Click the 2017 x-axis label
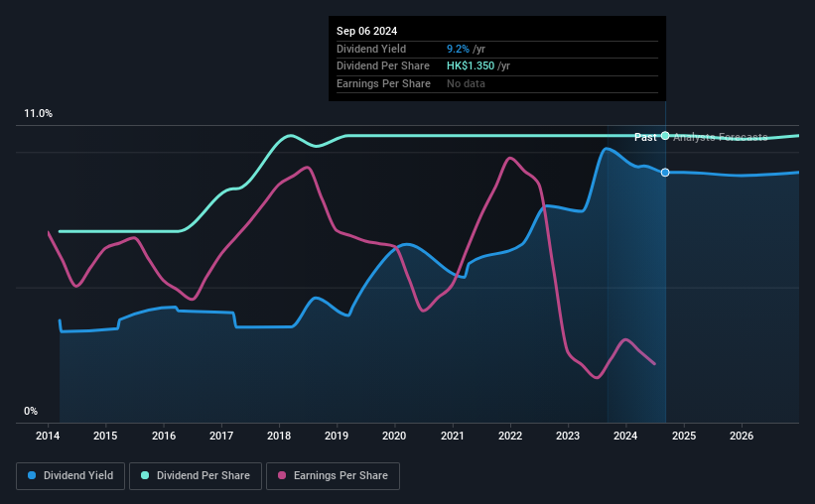The width and height of the screenshot is (815, 504). 221,436
